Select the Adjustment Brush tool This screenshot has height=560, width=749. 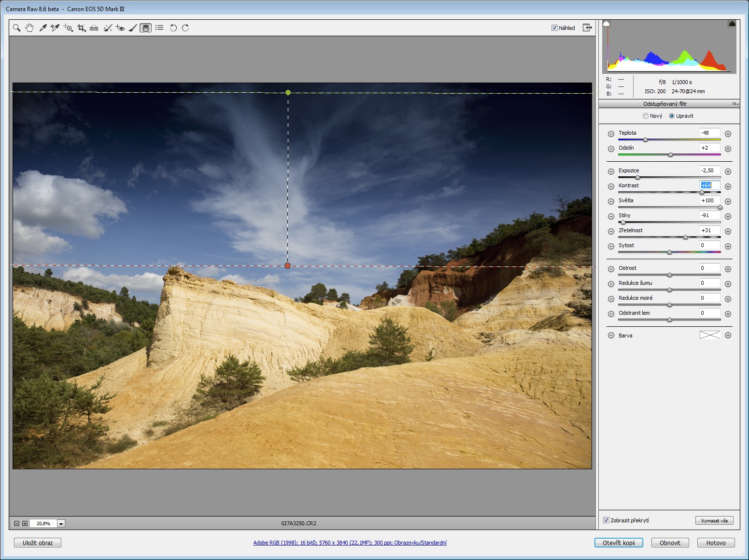(133, 28)
